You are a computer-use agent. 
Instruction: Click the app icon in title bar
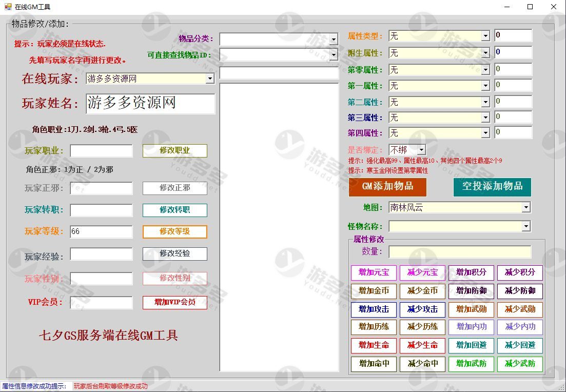[x=8, y=7]
